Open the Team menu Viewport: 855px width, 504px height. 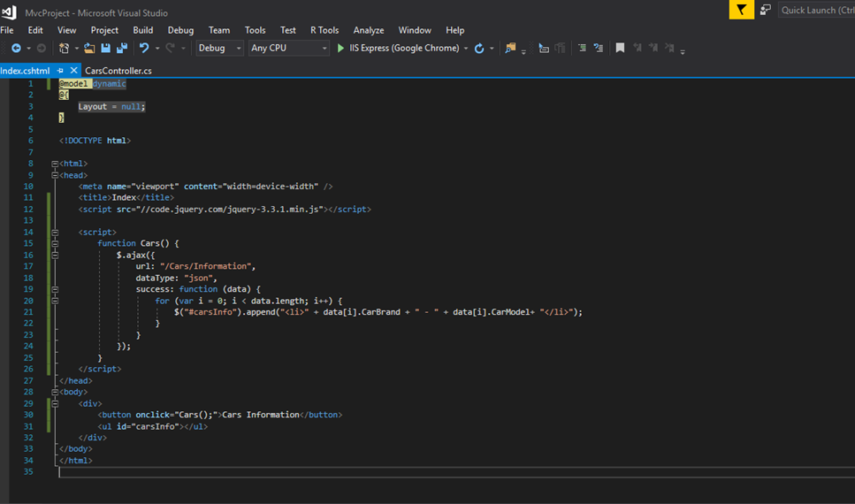(219, 30)
